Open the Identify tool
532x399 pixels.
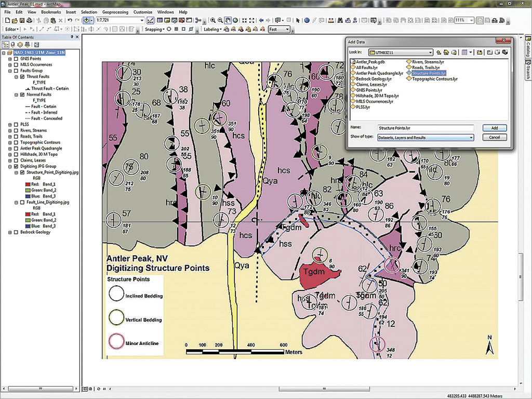(307, 20)
